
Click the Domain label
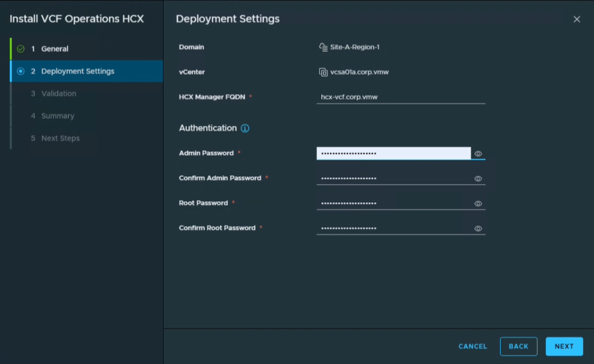pyautogui.click(x=191, y=48)
